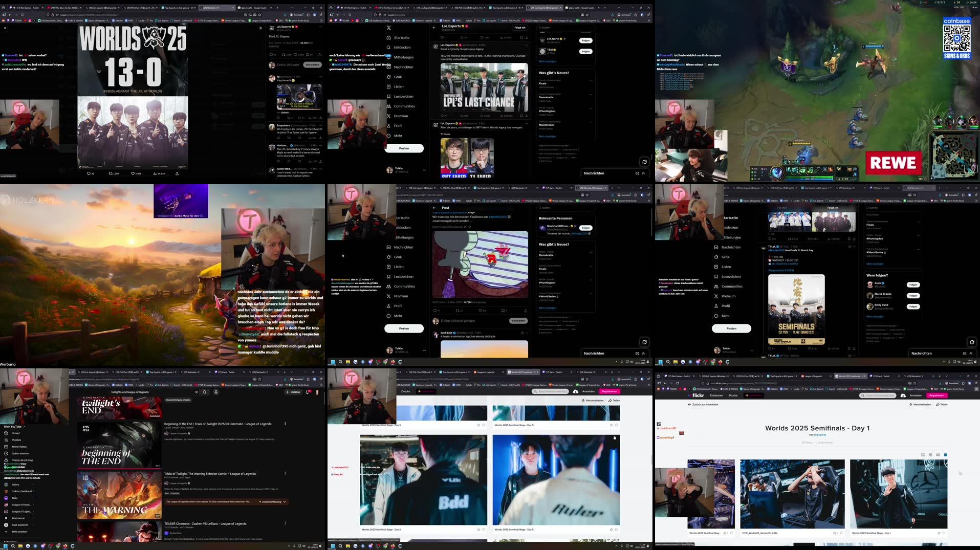Viewport: 980px width, 550px height.
Task: Open Communities in the X sidebar
Action: [x=404, y=106]
